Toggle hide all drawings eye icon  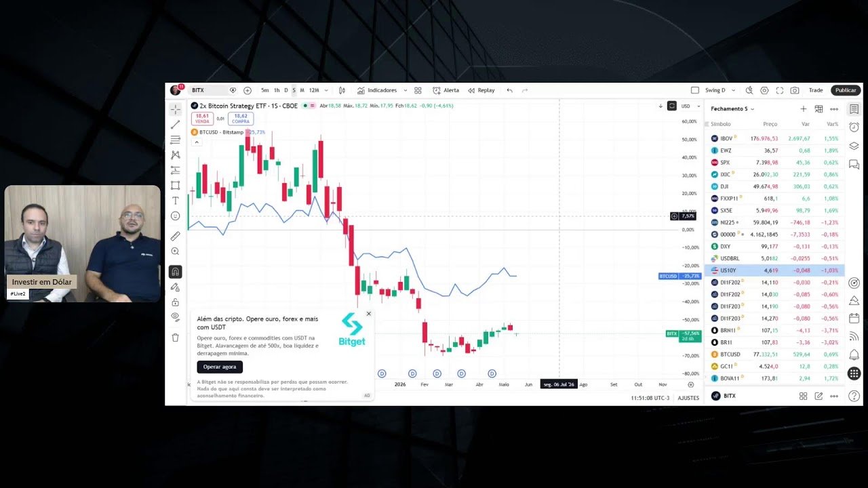(175, 317)
